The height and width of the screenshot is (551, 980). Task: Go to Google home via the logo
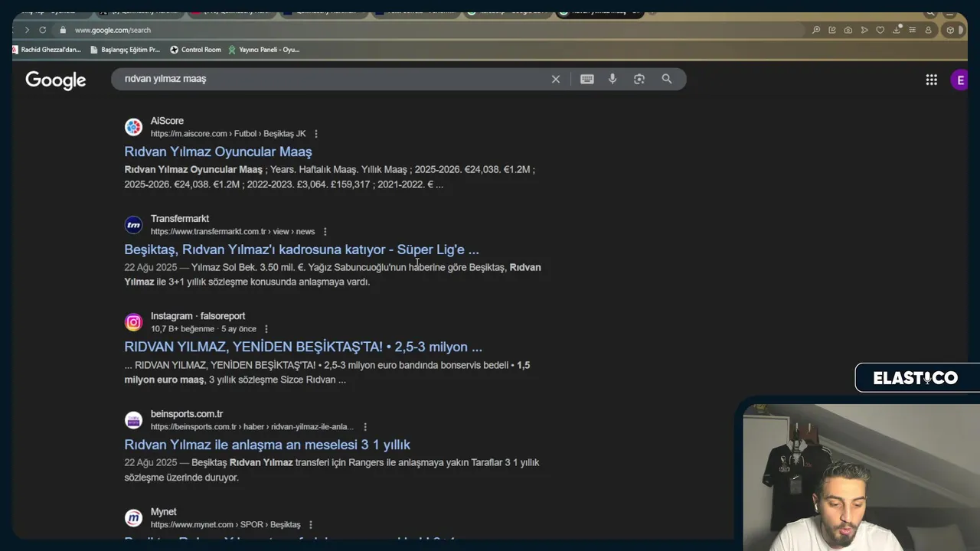point(56,80)
